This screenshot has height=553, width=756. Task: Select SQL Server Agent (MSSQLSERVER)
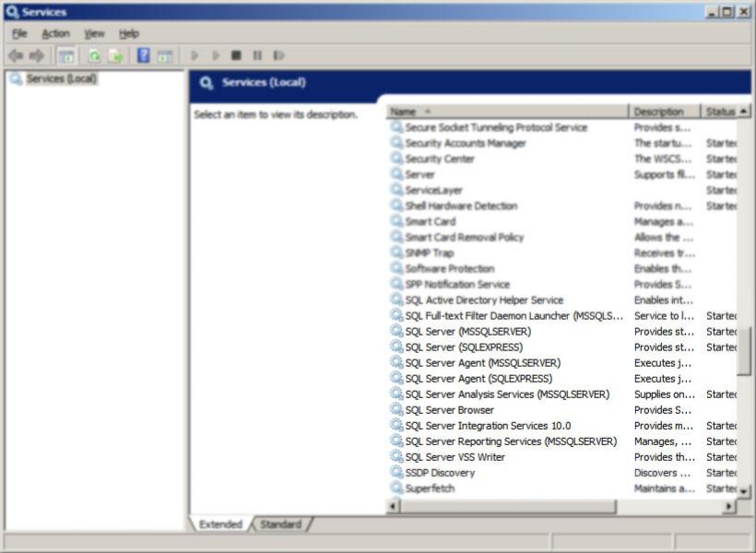[482, 362]
